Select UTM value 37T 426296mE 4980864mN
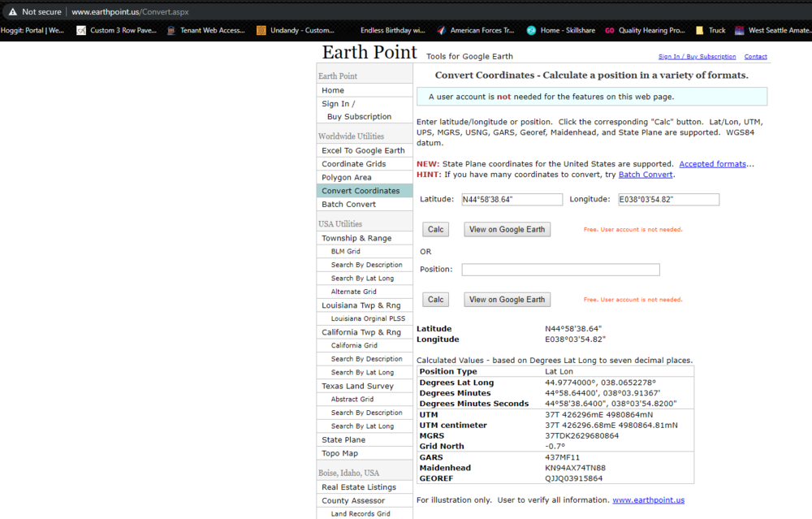This screenshot has width=812, height=519. click(598, 415)
